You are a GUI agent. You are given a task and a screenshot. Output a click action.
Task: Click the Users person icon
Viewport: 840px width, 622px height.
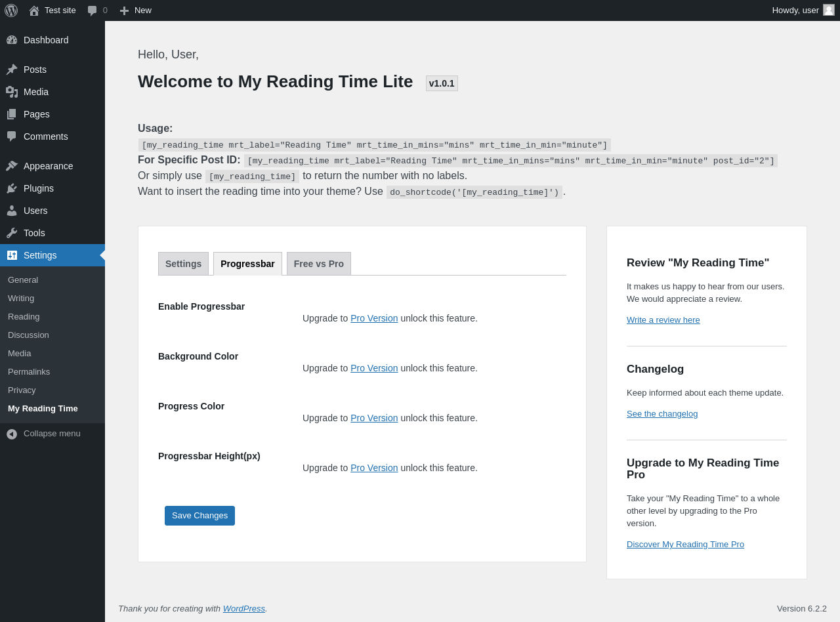[x=12, y=211]
